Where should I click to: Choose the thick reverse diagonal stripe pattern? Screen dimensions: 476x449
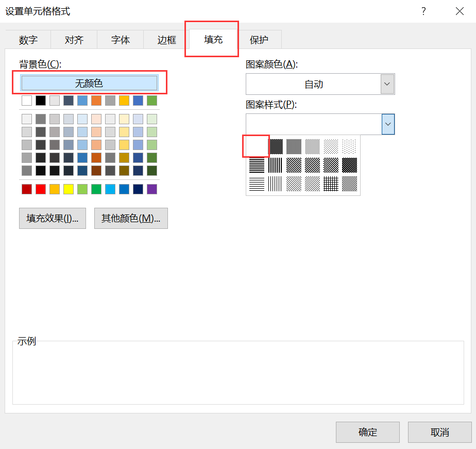[294, 165]
